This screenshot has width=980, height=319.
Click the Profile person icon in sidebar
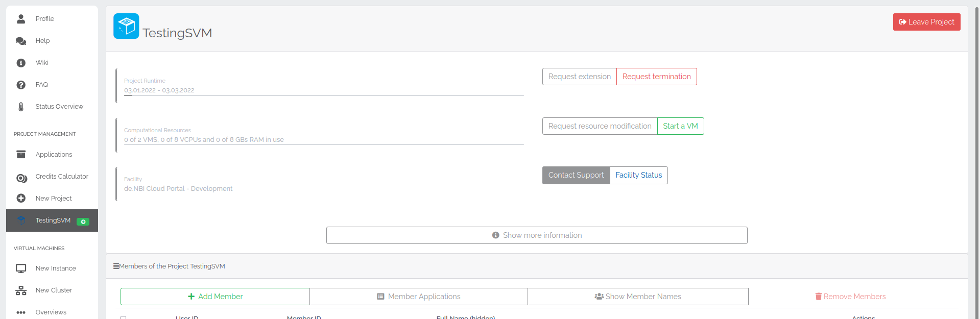click(x=21, y=19)
